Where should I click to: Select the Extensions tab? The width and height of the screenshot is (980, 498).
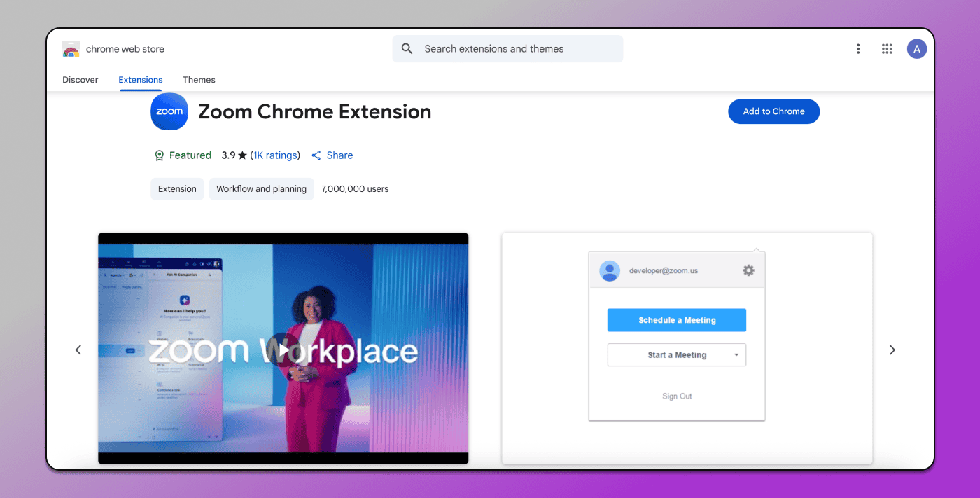[x=141, y=80]
